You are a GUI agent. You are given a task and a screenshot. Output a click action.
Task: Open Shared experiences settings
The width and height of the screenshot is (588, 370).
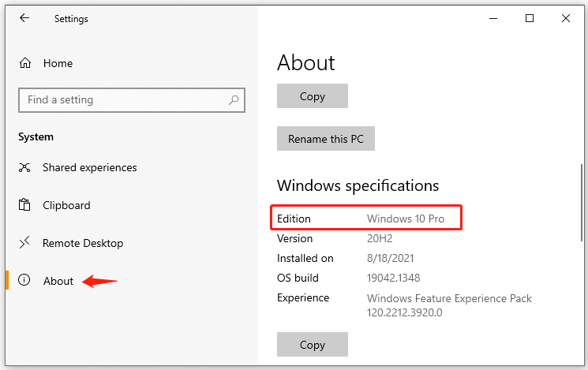(x=90, y=167)
